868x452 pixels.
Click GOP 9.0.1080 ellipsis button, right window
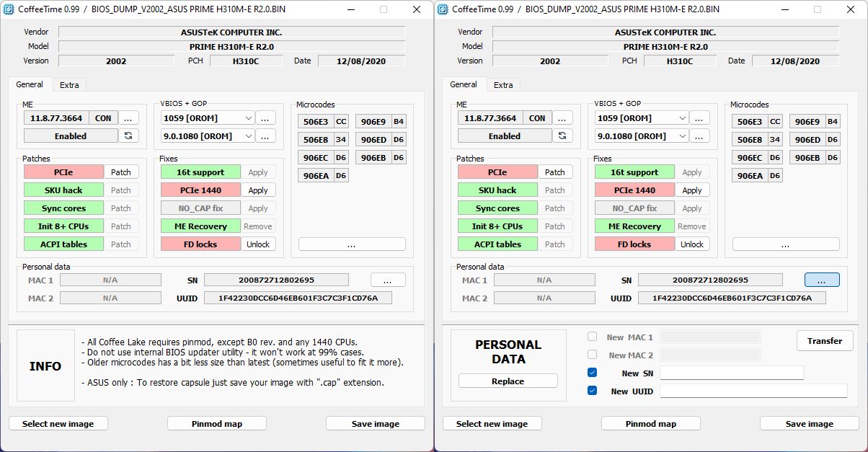point(699,136)
